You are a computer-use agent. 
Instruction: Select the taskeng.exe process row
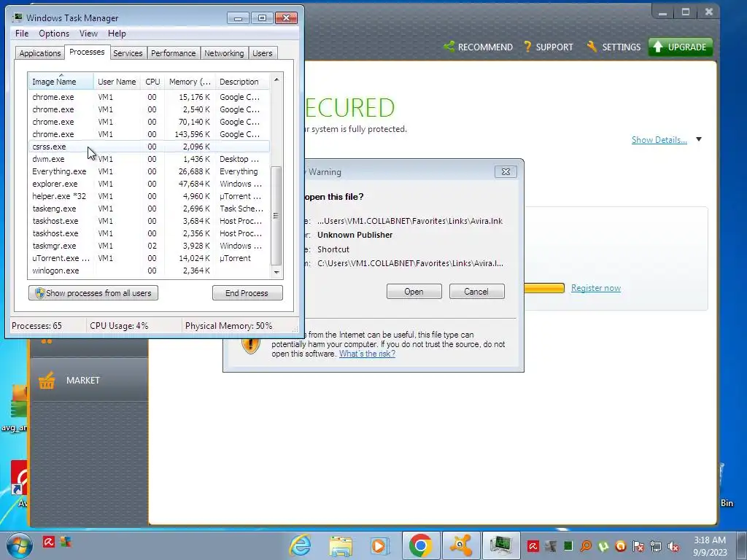[149, 209]
